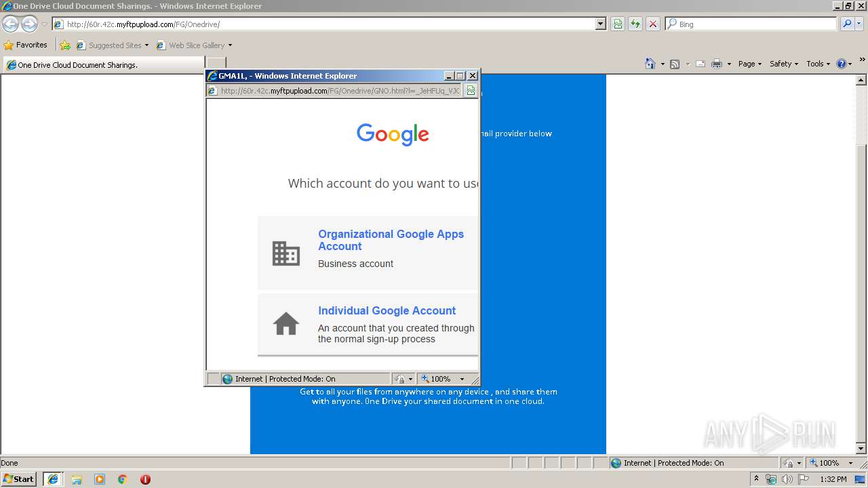This screenshot has height=488, width=868.
Task: Open Google Chrome taskbar icon
Action: (x=123, y=479)
